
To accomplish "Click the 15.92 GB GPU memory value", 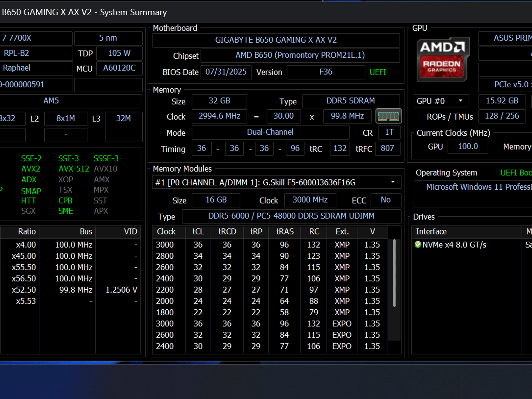I will coord(502,101).
